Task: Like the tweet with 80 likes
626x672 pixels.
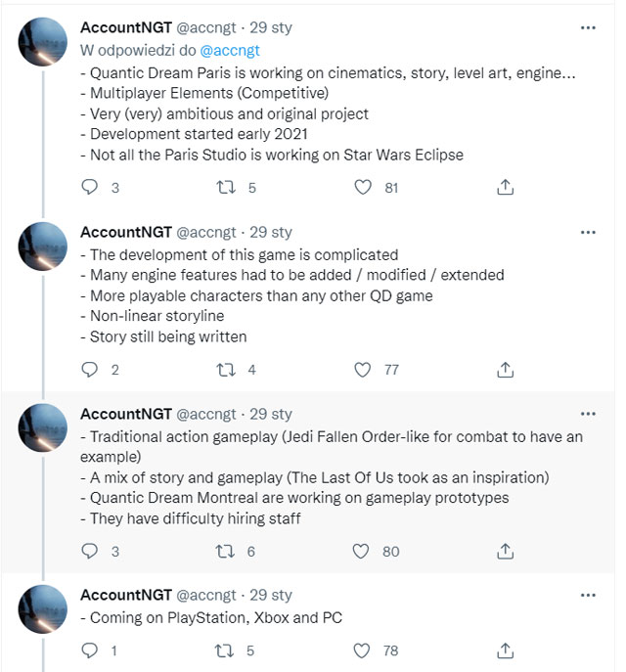Action: (361, 551)
